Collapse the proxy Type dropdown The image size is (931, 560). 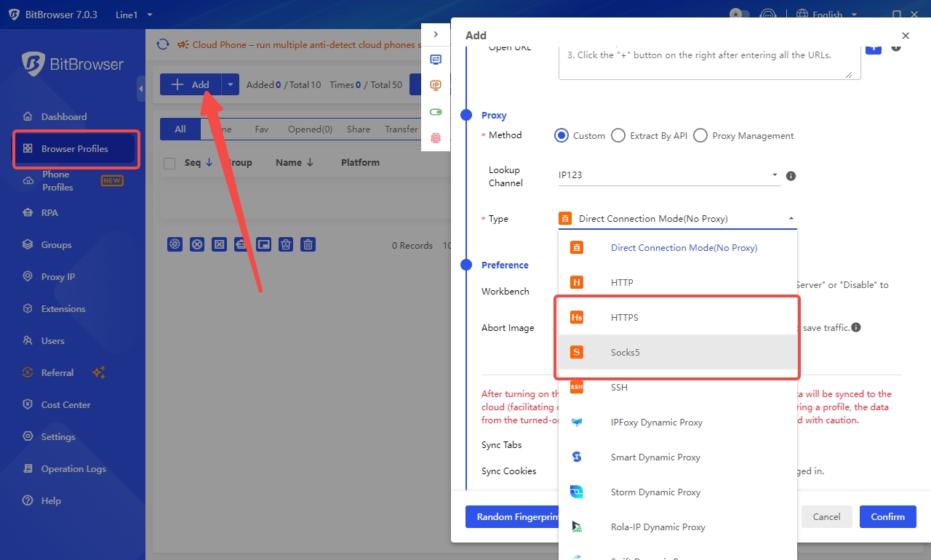[x=791, y=219]
